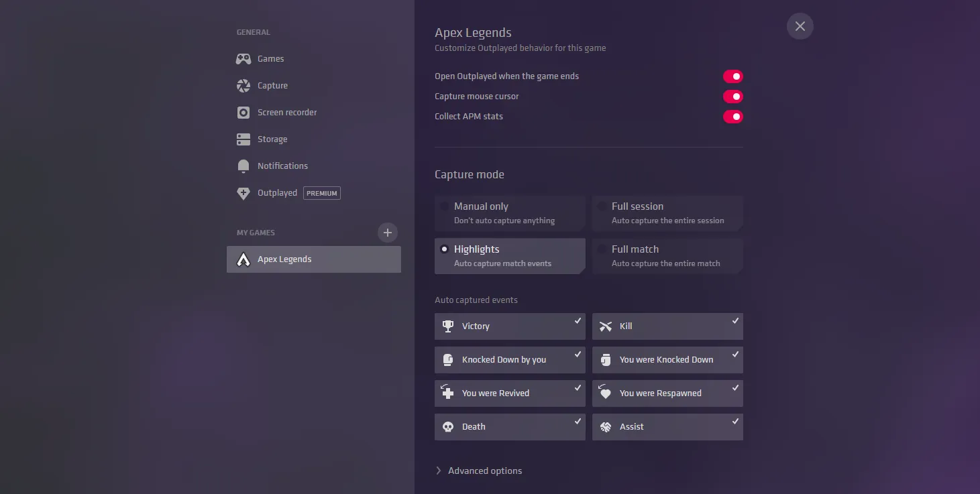Click Customize Outplayed behavior subtitle text

tap(520, 48)
